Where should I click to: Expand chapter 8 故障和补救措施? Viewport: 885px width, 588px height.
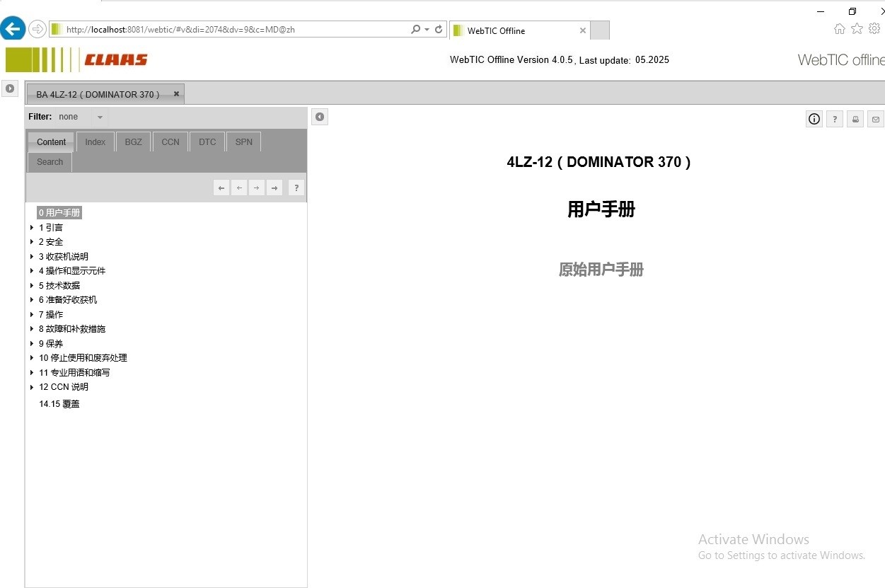pos(32,329)
